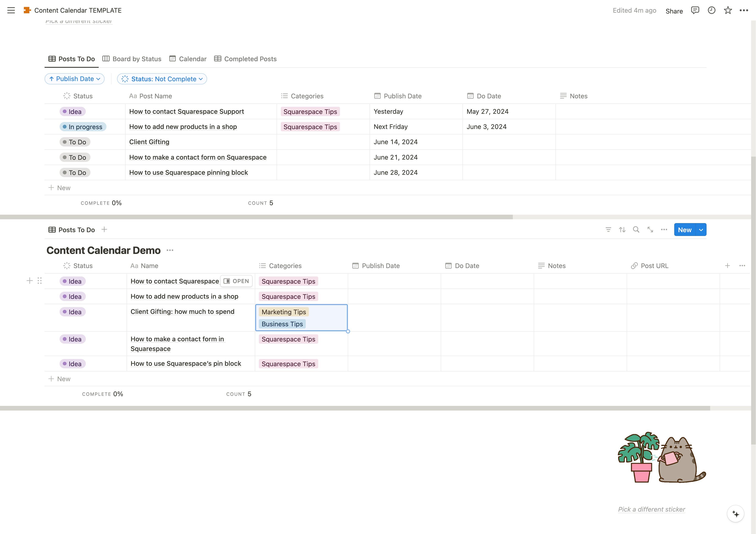The image size is (756, 534).
Task: Switch to the Completed Posts tab
Action: click(245, 59)
